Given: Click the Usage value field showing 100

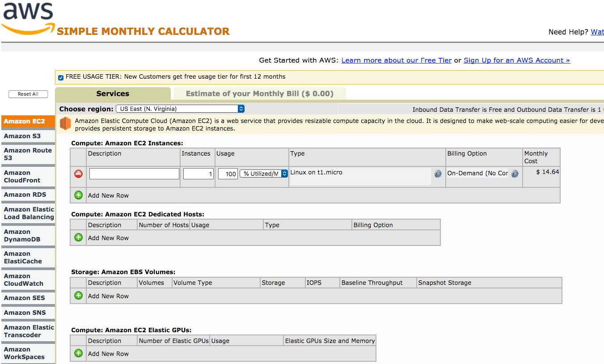Looking at the screenshot, I should tap(228, 174).
